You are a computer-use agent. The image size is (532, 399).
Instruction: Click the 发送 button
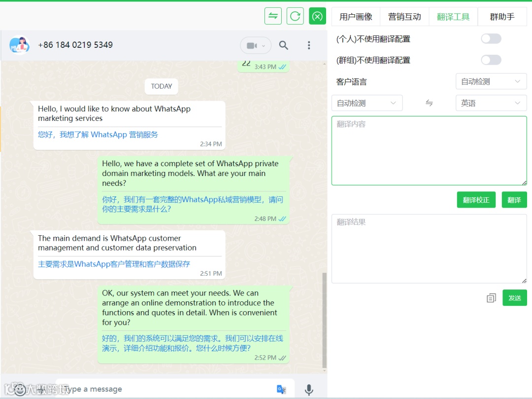(514, 298)
